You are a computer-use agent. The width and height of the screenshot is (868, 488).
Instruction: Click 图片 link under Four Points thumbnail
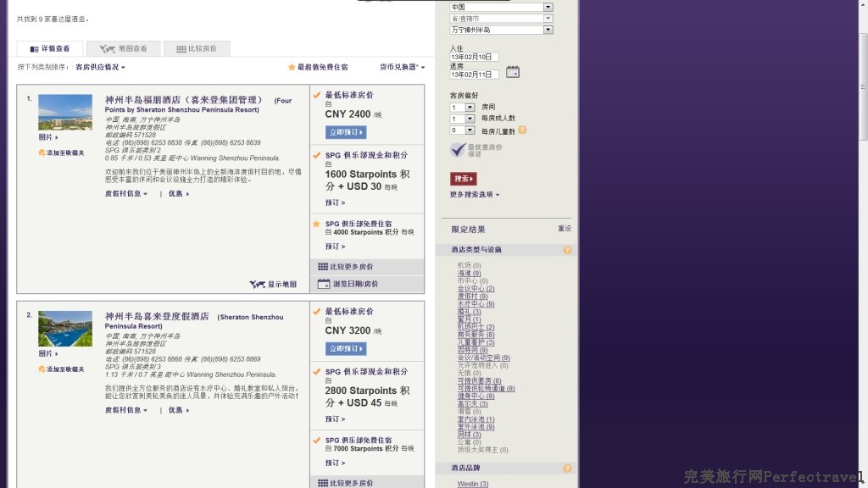coord(48,137)
